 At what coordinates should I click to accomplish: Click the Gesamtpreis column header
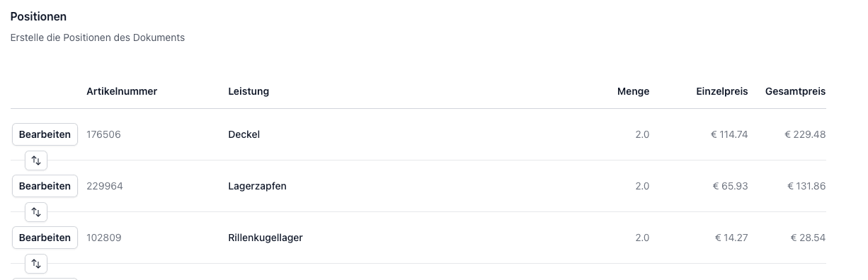(795, 91)
